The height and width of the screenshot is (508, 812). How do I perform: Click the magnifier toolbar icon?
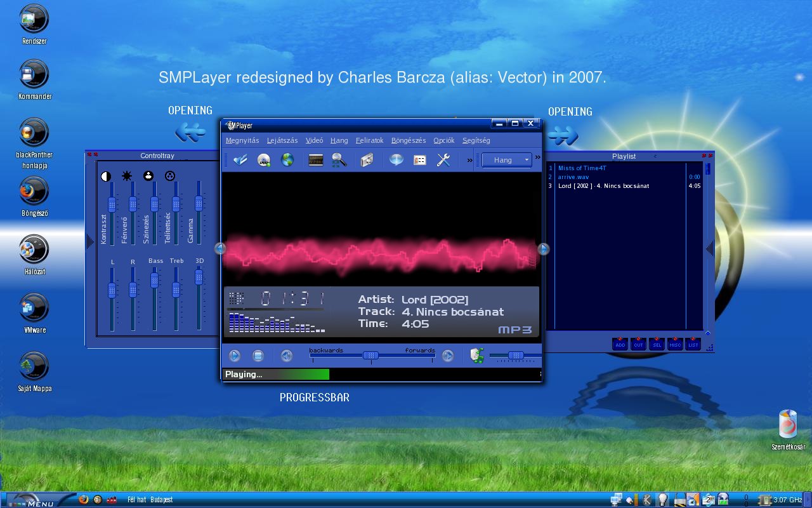point(339,160)
